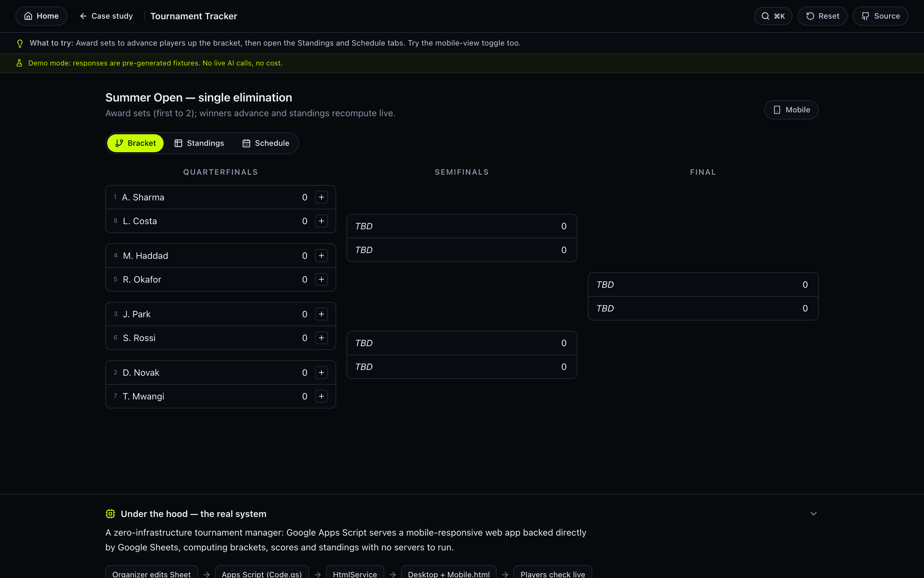
Task: Increment T. Mwangi's set score
Action: (321, 397)
